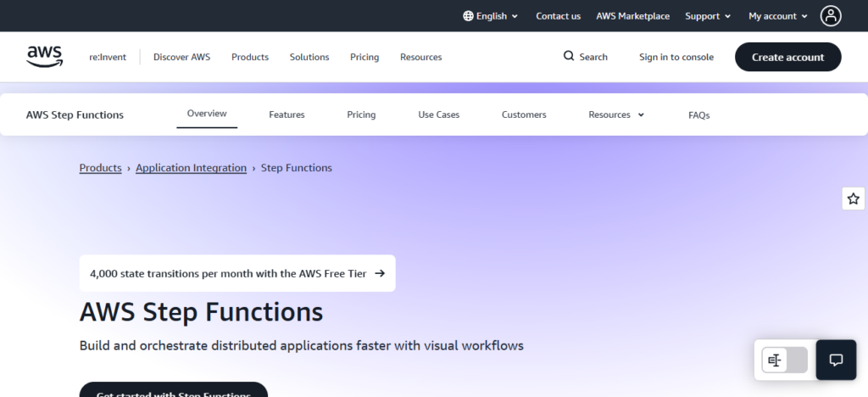The image size is (868, 397).
Task: Click the Search text label
Action: click(593, 57)
